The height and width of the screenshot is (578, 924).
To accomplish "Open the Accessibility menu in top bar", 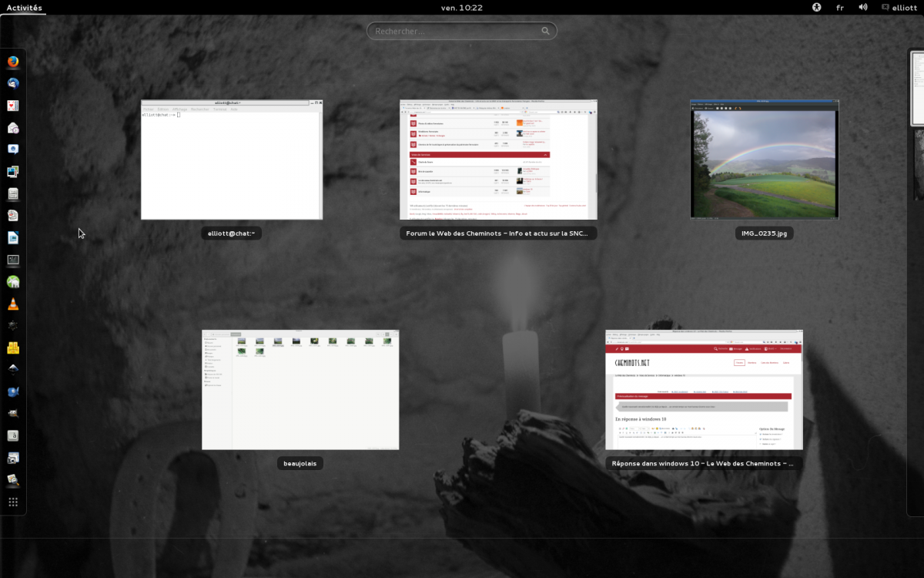I will point(816,7).
